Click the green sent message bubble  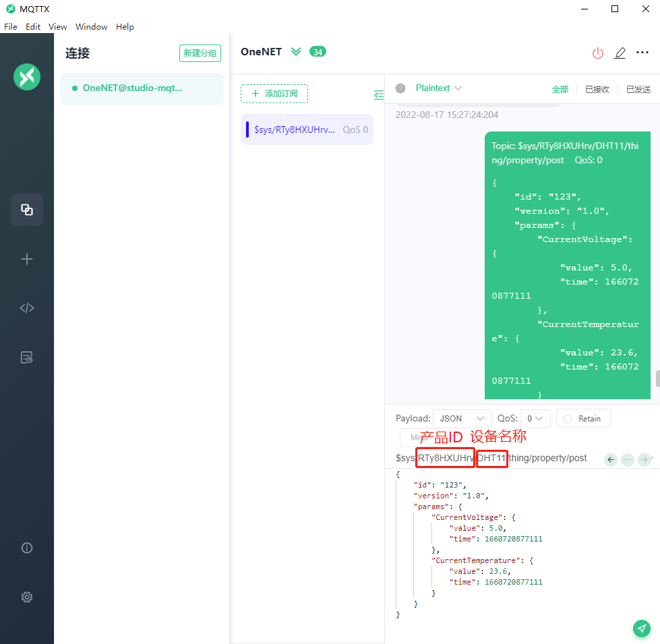(568, 265)
